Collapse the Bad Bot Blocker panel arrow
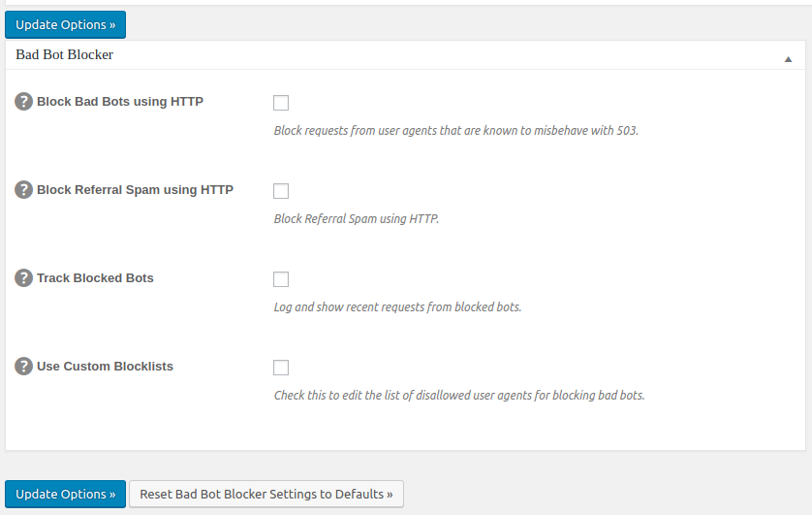The width and height of the screenshot is (812, 515). tap(788, 59)
